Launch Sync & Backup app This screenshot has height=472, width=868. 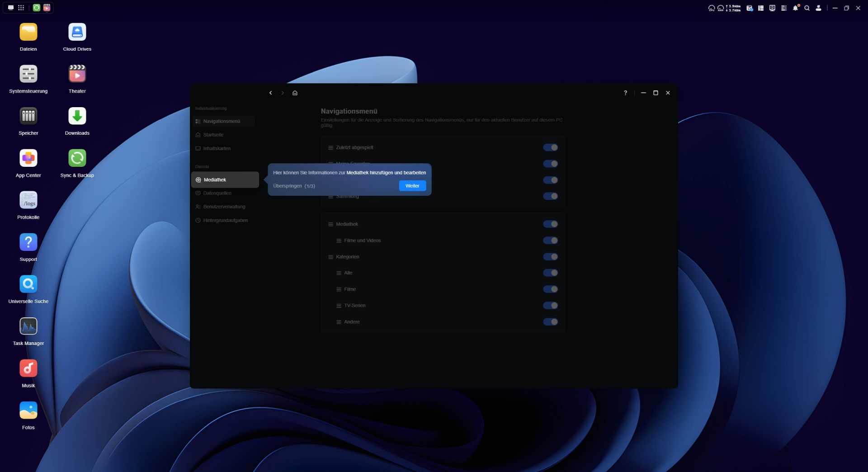click(x=77, y=158)
